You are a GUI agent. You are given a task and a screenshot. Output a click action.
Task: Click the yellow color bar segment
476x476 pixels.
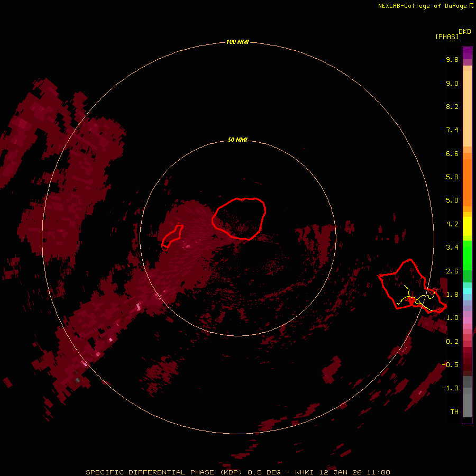[467, 226]
